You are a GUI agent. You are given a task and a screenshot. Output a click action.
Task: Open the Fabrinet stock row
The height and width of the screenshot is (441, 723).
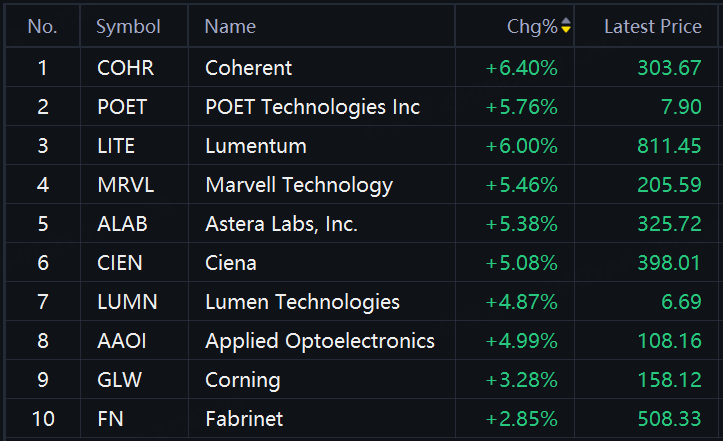(361, 419)
